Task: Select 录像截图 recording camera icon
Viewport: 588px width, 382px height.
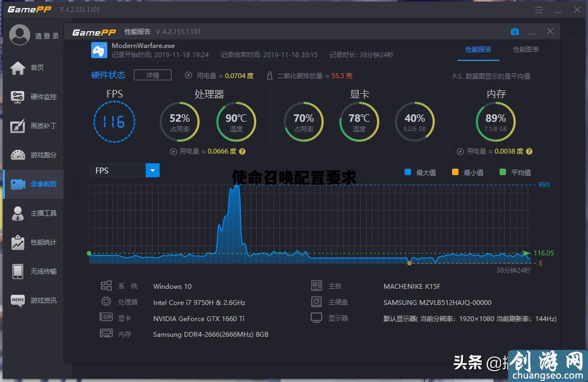Action: click(18, 184)
